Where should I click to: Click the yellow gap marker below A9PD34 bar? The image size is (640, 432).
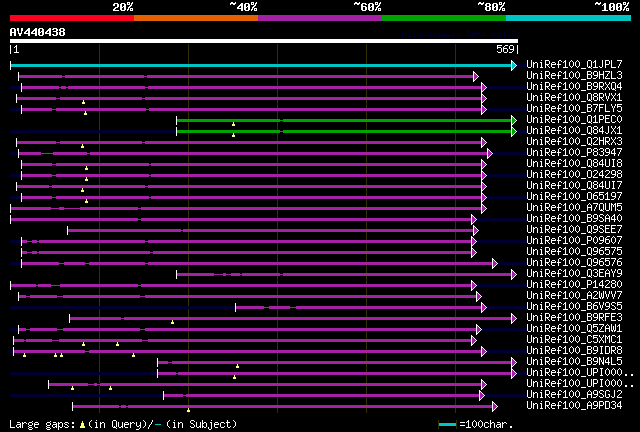coord(188,410)
